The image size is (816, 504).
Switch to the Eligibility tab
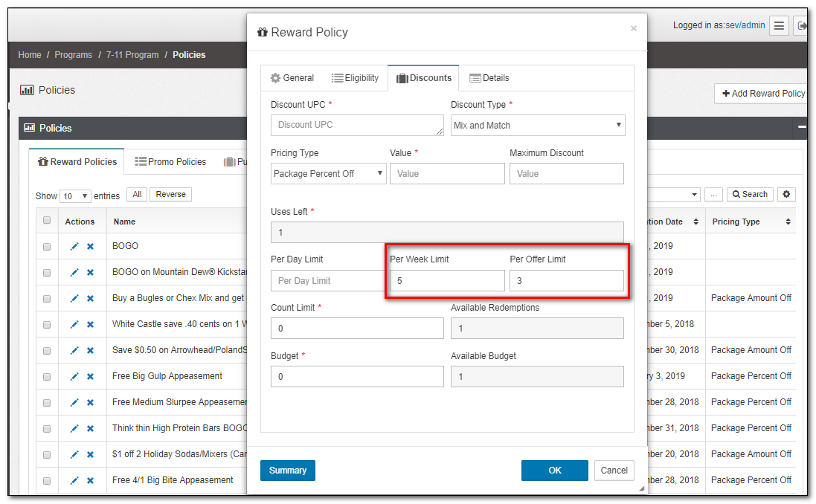click(x=355, y=78)
